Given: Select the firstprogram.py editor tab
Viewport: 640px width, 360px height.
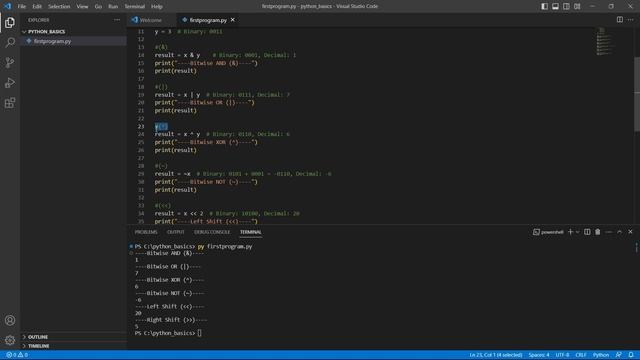Looking at the screenshot, I should [x=208, y=20].
